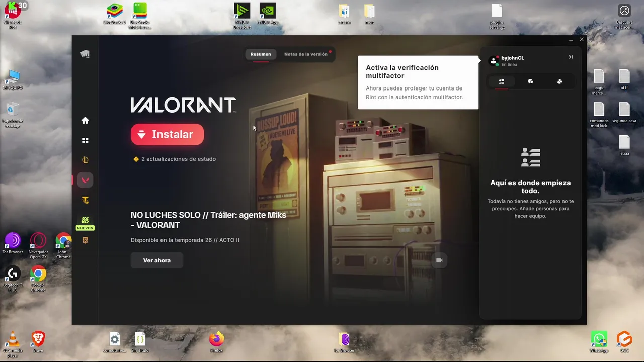Launch Firefox desktop shortcut

coord(217,342)
